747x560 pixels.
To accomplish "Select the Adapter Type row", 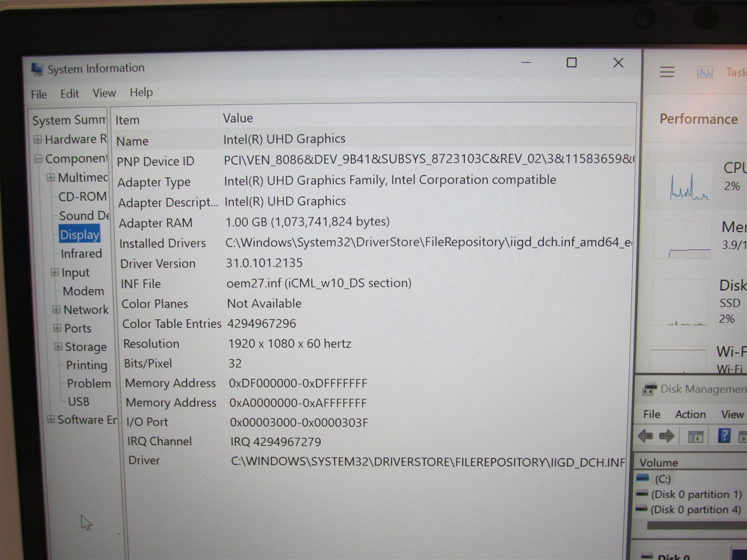I will (375, 181).
